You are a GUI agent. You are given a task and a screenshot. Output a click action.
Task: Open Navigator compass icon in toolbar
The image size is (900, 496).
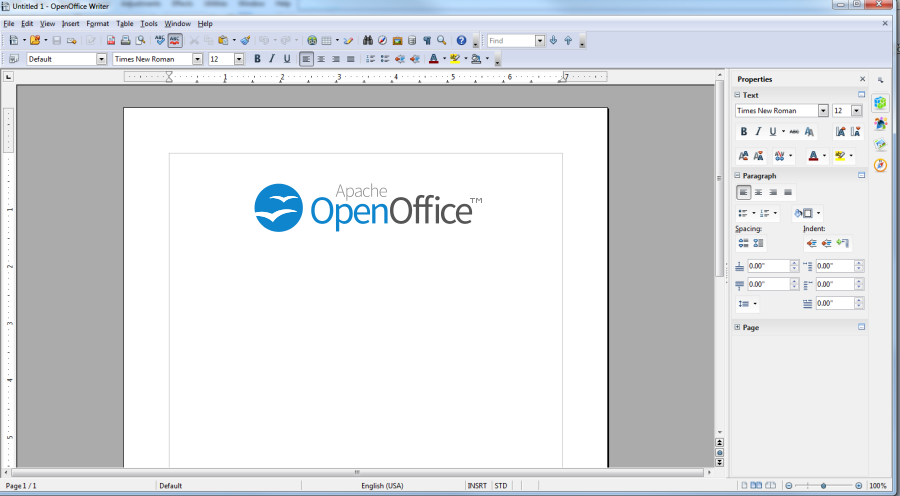[x=382, y=40]
